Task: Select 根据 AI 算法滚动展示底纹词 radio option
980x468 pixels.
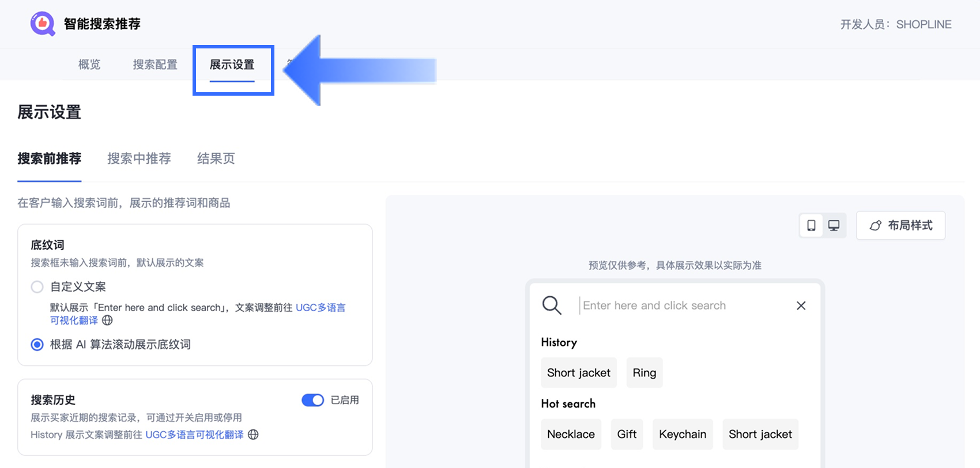Action: tap(37, 345)
